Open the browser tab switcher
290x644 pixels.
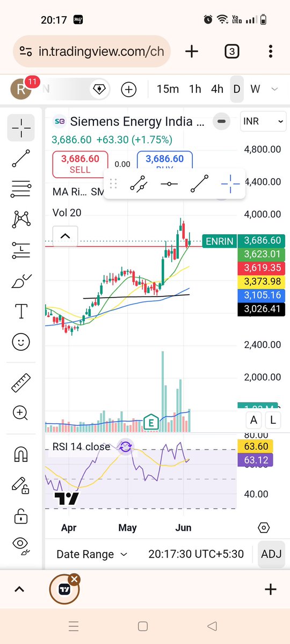pyautogui.click(x=232, y=52)
